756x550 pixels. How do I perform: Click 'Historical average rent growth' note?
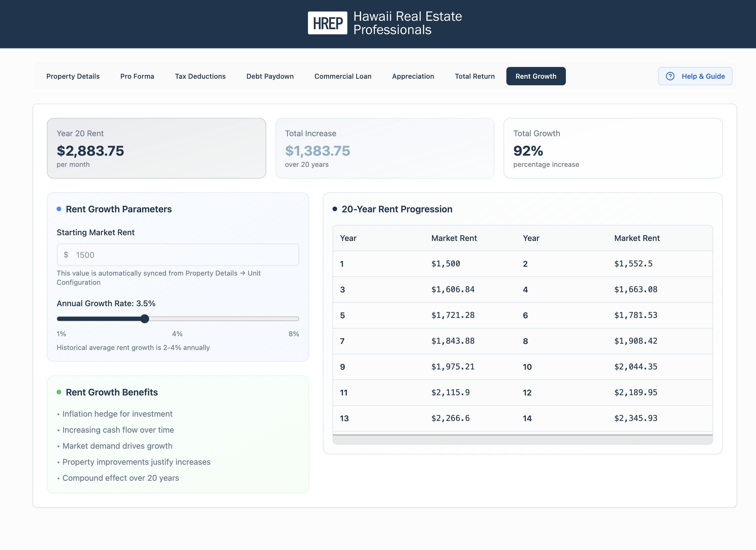(133, 348)
